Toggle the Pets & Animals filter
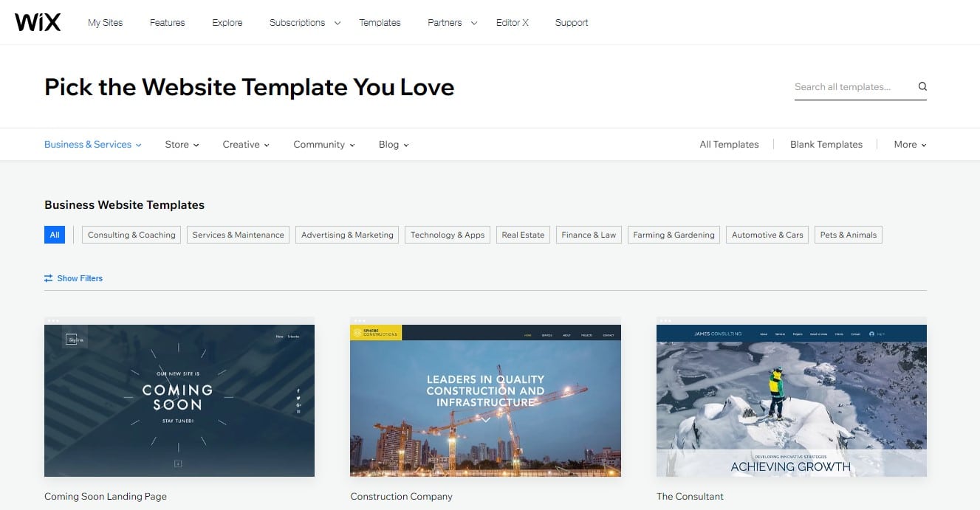The height and width of the screenshot is (510, 980). pyautogui.click(x=848, y=235)
